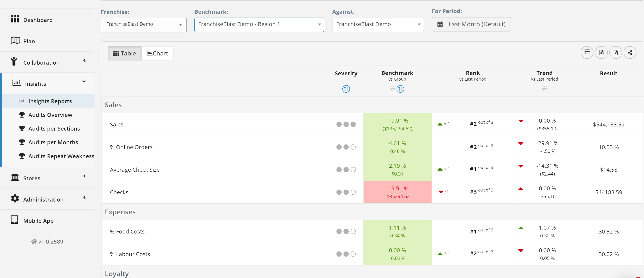The image size is (644, 278).
Task: Sort the Benchmark column with the circular arrows icon
Action: coord(400,89)
